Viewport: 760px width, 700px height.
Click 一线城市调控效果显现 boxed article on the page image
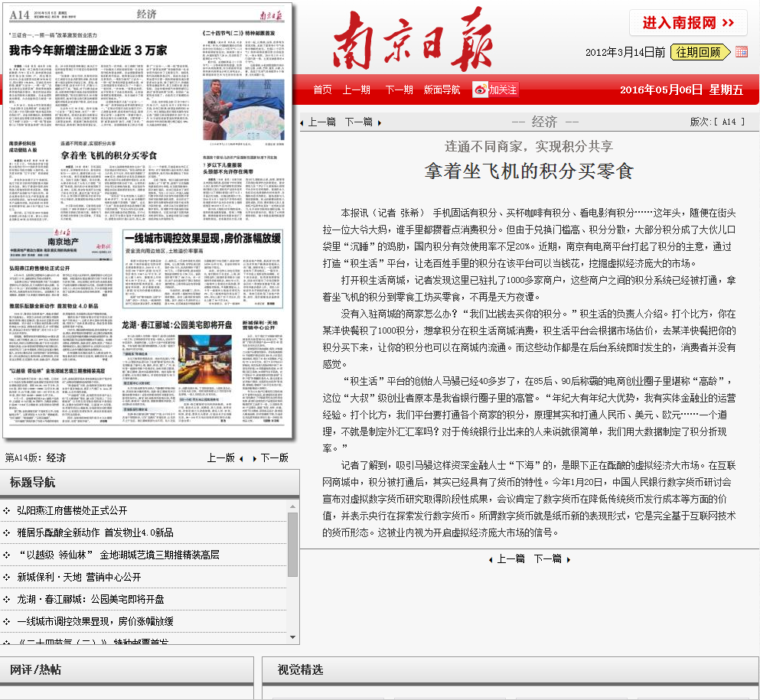point(203,269)
